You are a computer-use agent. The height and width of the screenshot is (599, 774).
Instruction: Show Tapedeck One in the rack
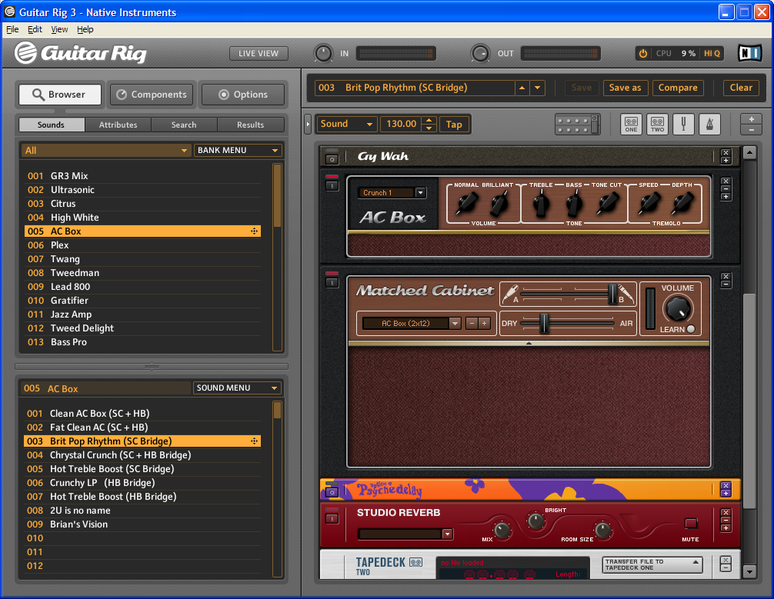click(x=631, y=125)
